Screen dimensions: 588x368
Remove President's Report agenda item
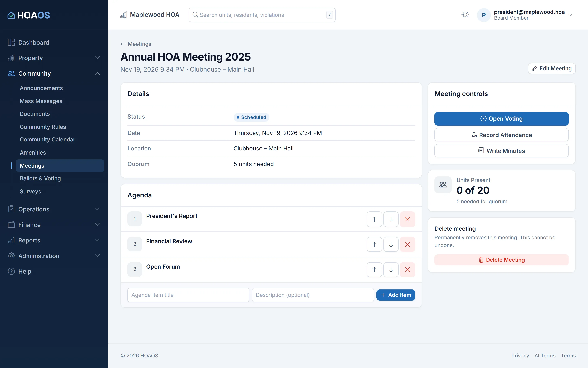(408, 219)
